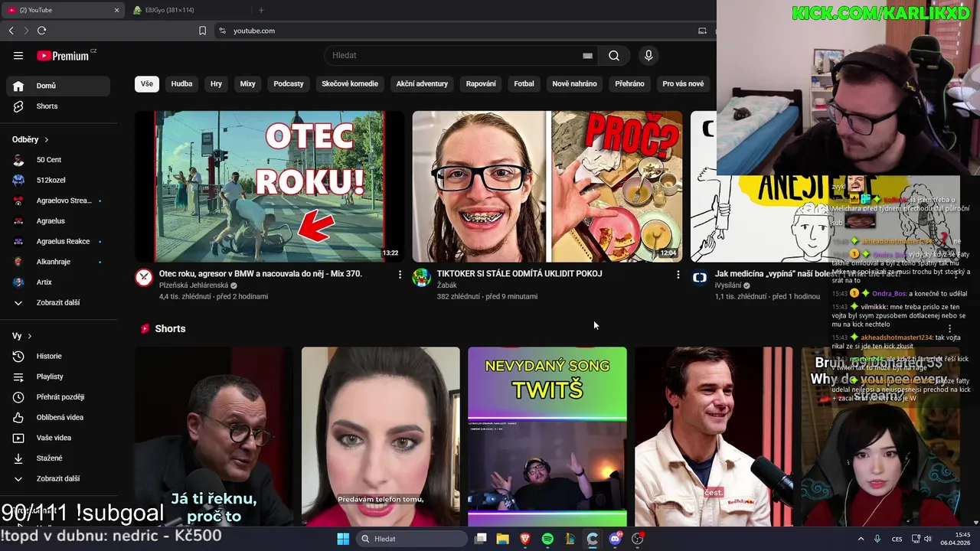Viewport: 980px width, 551px height.
Task: Start voice search with microphone icon
Action: tap(648, 55)
